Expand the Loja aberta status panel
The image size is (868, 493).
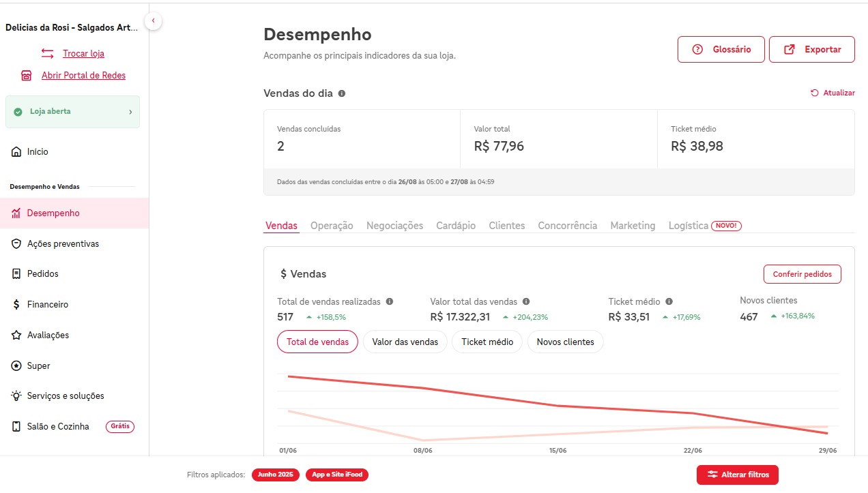72,112
